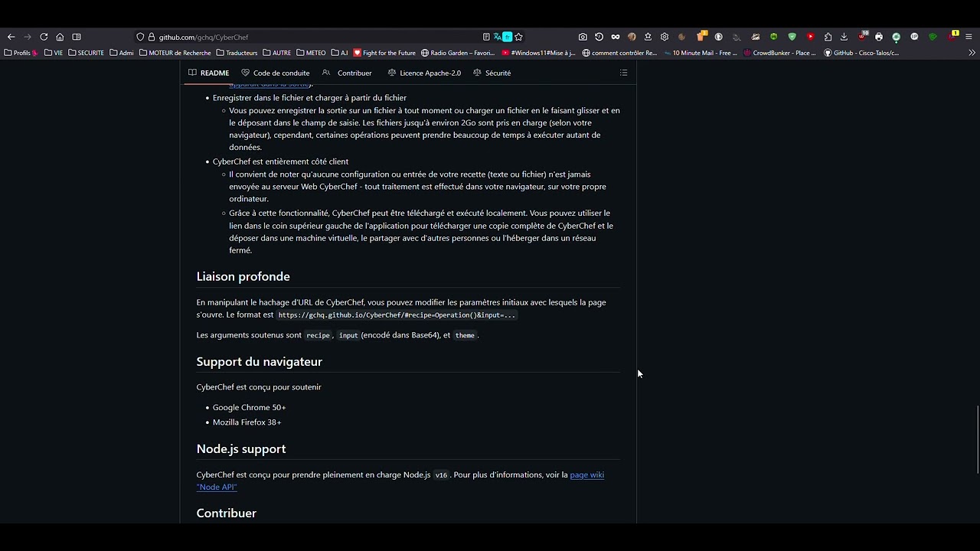980x551 pixels.
Task: Open the GitHub Cisco-Talos bookmark
Action: 861,53
